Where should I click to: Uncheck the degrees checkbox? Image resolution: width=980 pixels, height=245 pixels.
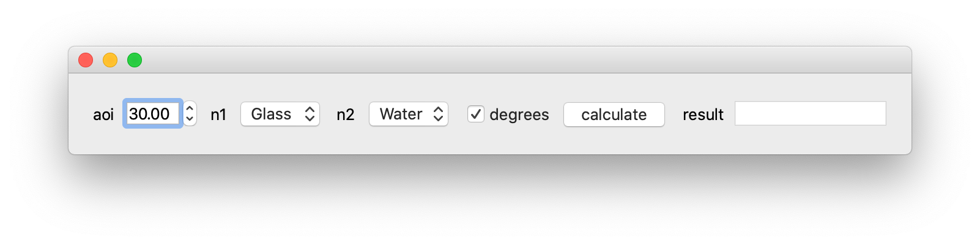point(476,114)
